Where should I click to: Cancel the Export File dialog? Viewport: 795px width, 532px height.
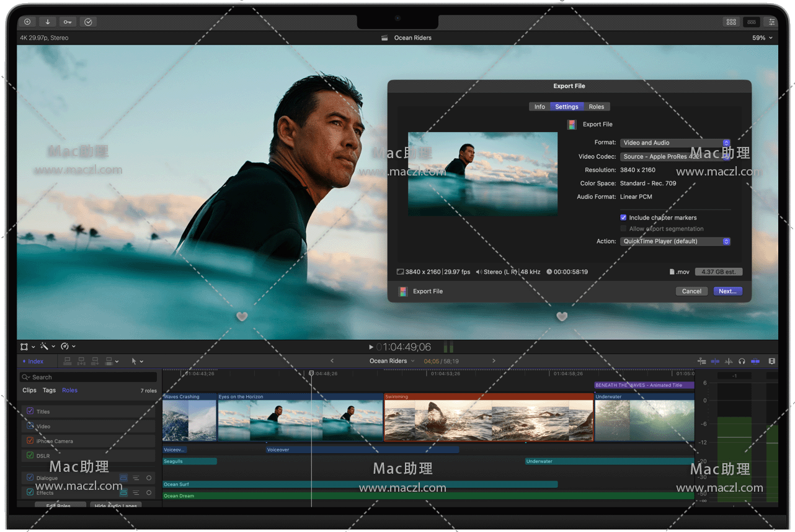click(691, 291)
